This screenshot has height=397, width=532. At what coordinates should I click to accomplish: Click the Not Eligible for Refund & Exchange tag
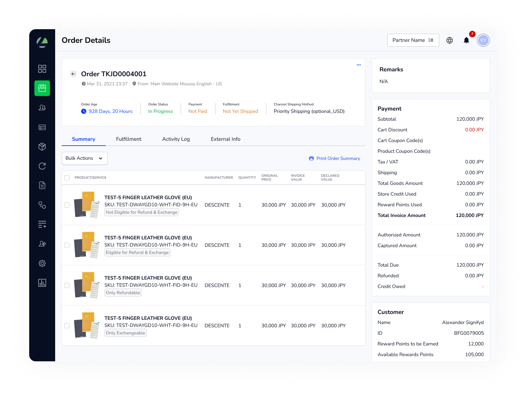tap(141, 212)
